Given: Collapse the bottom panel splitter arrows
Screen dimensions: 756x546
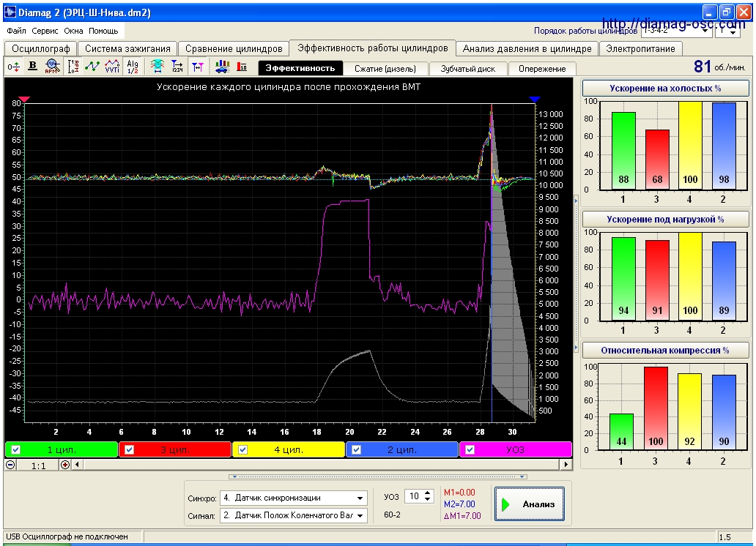Looking at the screenshot, I should click(378, 476).
